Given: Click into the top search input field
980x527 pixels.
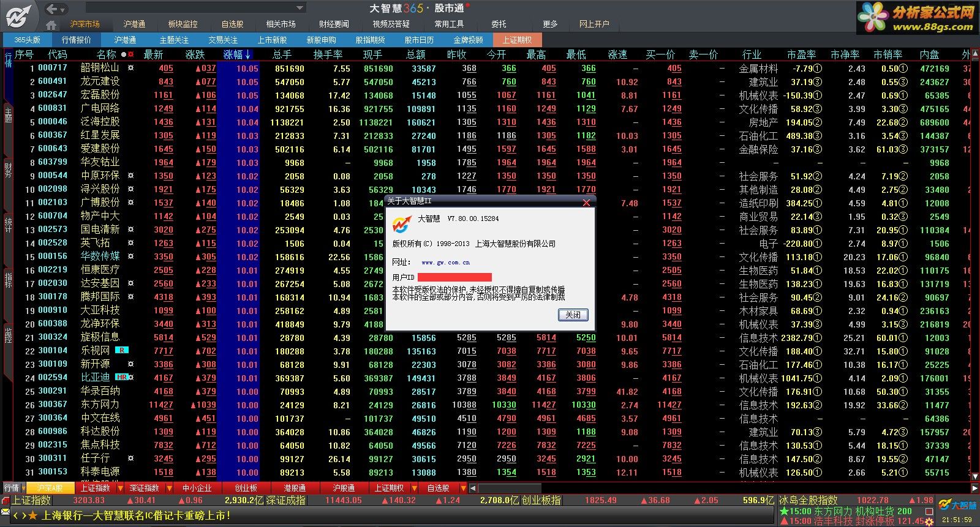Looking at the screenshot, I should point(190,8).
